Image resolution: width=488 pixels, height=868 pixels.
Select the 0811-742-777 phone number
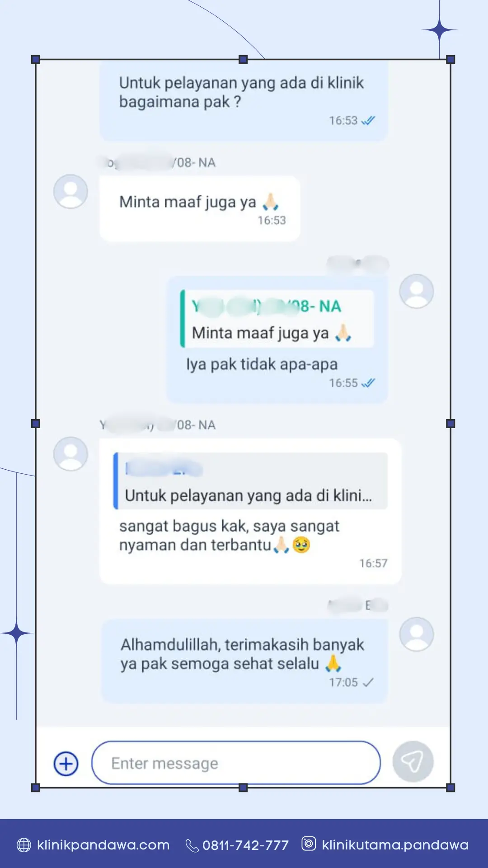coord(245,845)
